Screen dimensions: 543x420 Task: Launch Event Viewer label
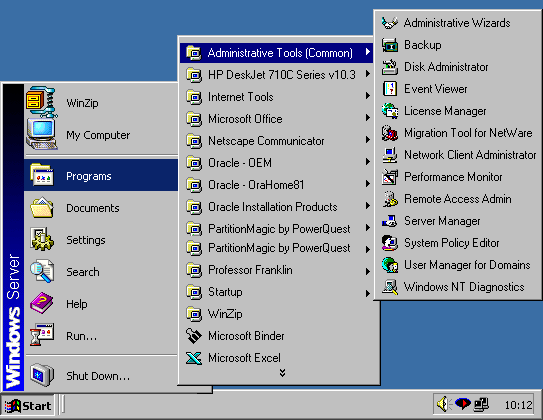click(x=436, y=89)
